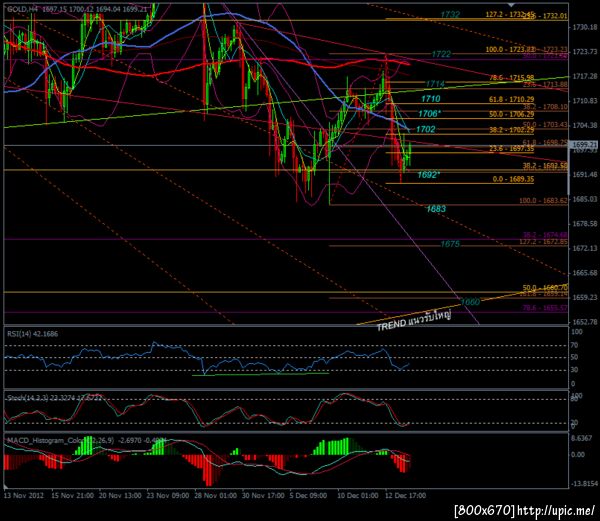Click RSI scale value 30

point(575,370)
